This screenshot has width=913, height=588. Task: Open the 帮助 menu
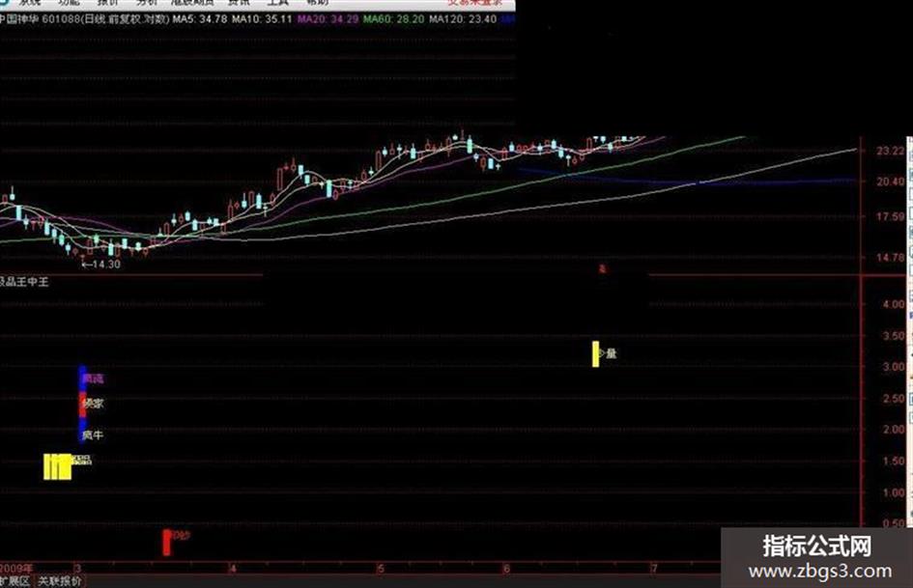[317, 2]
